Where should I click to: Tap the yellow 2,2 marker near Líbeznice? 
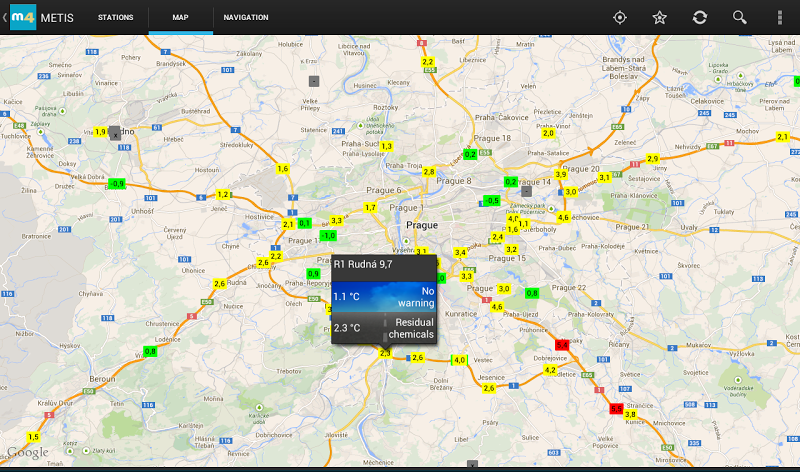coord(428,62)
